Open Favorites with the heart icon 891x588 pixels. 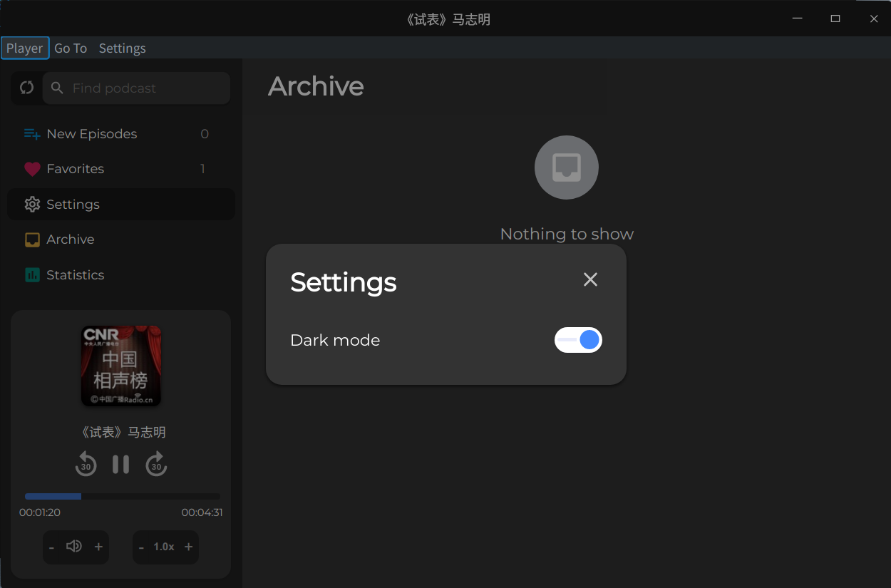point(75,169)
